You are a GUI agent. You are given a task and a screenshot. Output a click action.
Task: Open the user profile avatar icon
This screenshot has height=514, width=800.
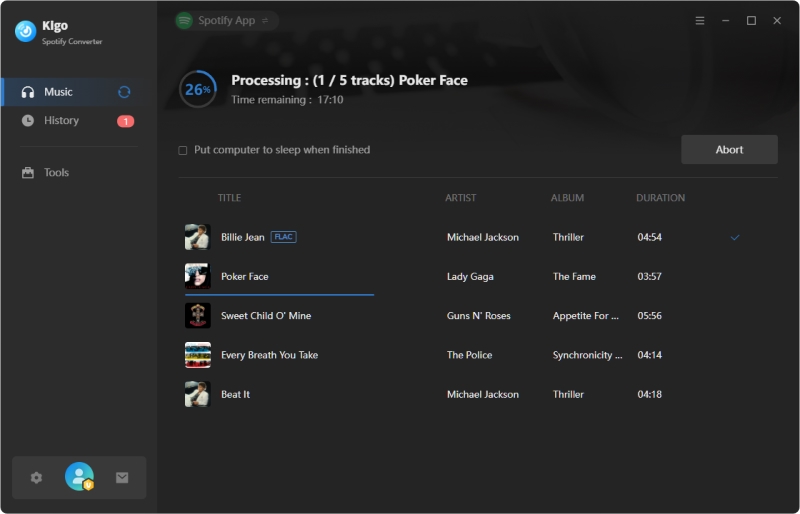[79, 477]
